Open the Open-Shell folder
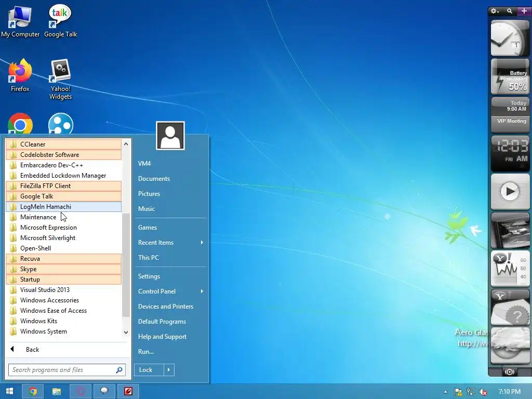 coord(63,248)
